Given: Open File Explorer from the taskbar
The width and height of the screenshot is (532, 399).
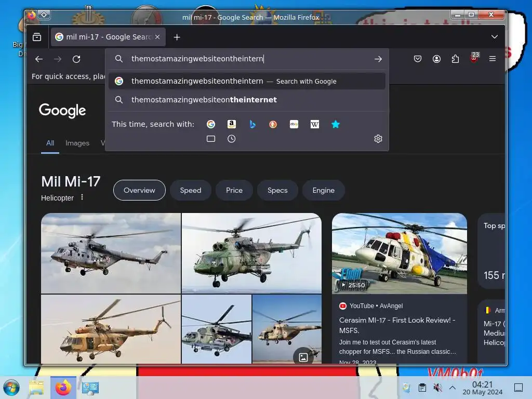Looking at the screenshot, I should (x=37, y=388).
